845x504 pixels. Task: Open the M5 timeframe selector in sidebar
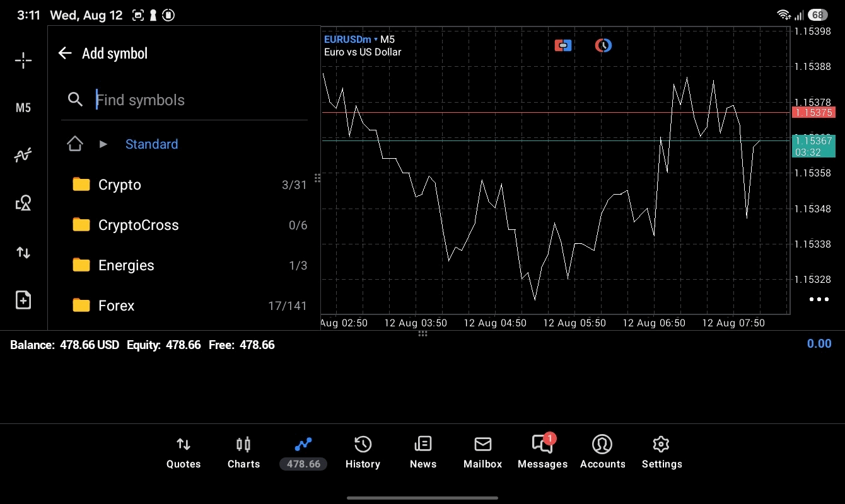point(23,108)
